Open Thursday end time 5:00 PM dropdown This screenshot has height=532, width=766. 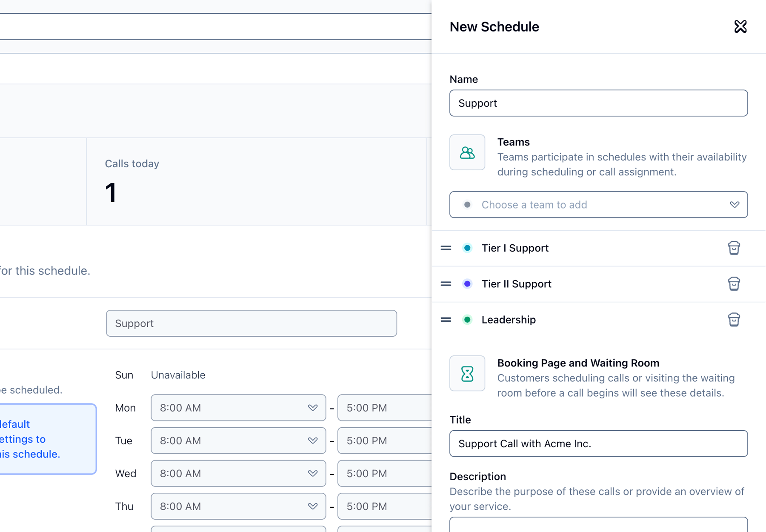[x=384, y=506]
